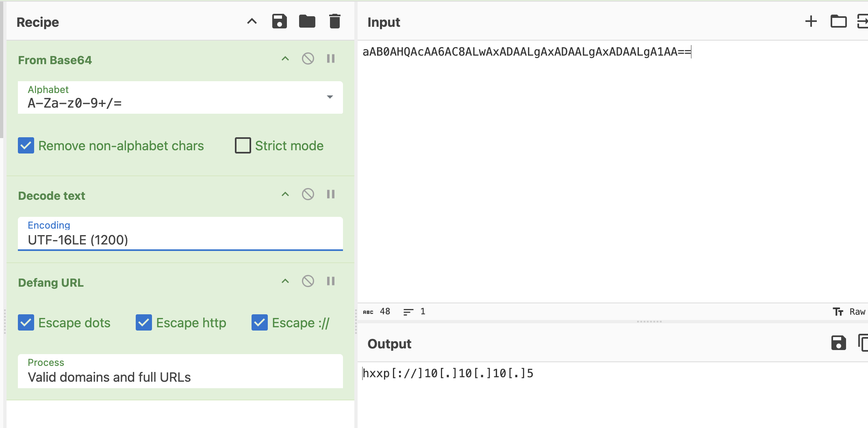Image resolution: width=868 pixels, height=428 pixels.
Task: Open a folder as input
Action: click(x=839, y=21)
